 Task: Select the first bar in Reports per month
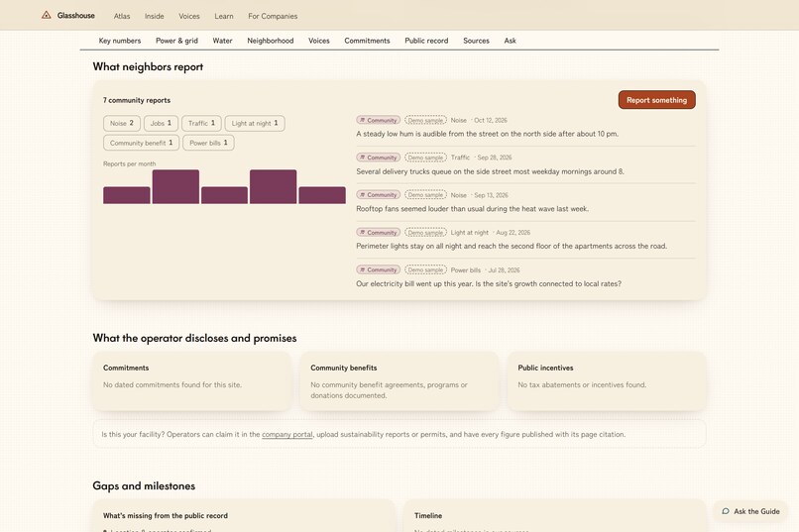click(126, 195)
